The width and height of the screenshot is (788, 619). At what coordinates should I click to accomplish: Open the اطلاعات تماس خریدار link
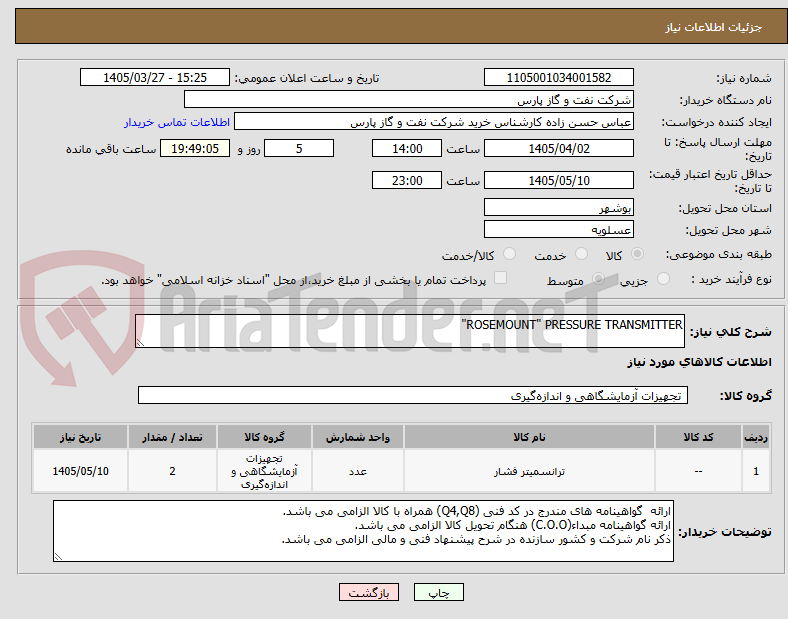(x=177, y=122)
